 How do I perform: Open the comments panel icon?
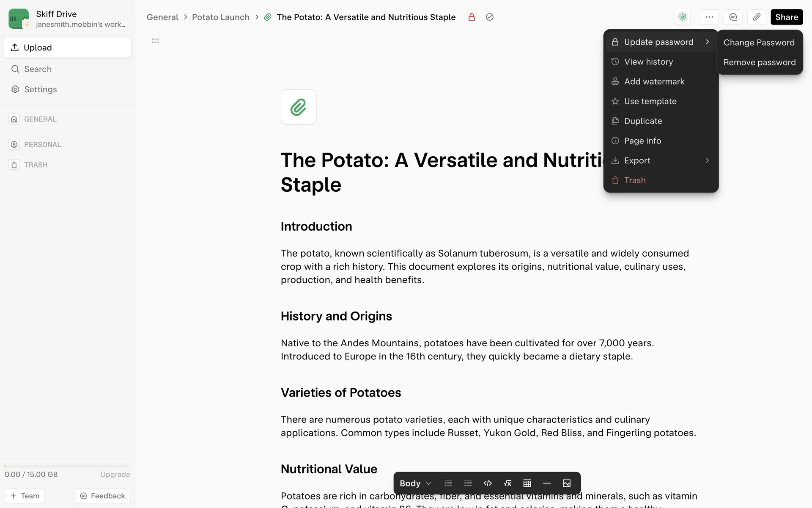tap(733, 17)
